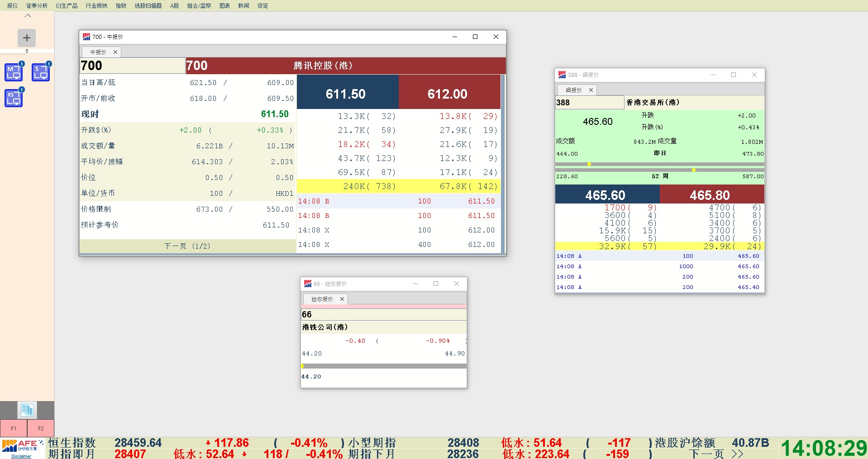Click 下一页 (1/2) in the 700 window
The height and width of the screenshot is (459, 868).
(x=187, y=246)
